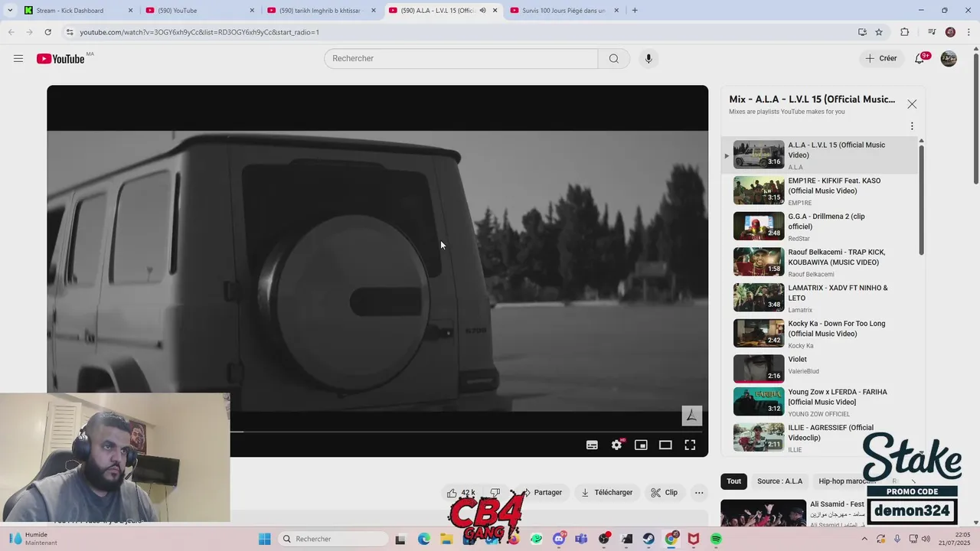
Task: Go back to previous page
Action: [11, 32]
